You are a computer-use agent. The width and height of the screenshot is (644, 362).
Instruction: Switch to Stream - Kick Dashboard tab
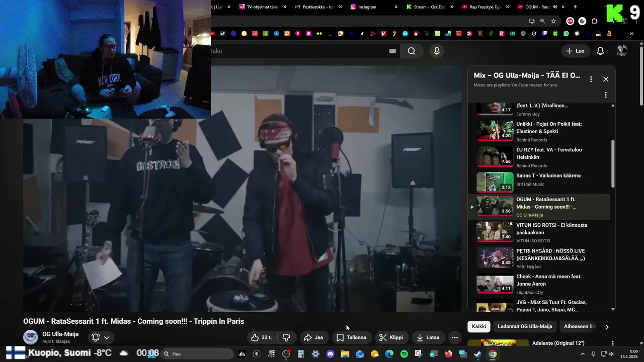coord(429,7)
